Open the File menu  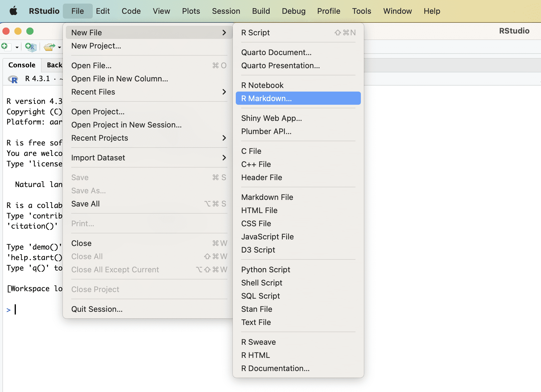click(77, 11)
